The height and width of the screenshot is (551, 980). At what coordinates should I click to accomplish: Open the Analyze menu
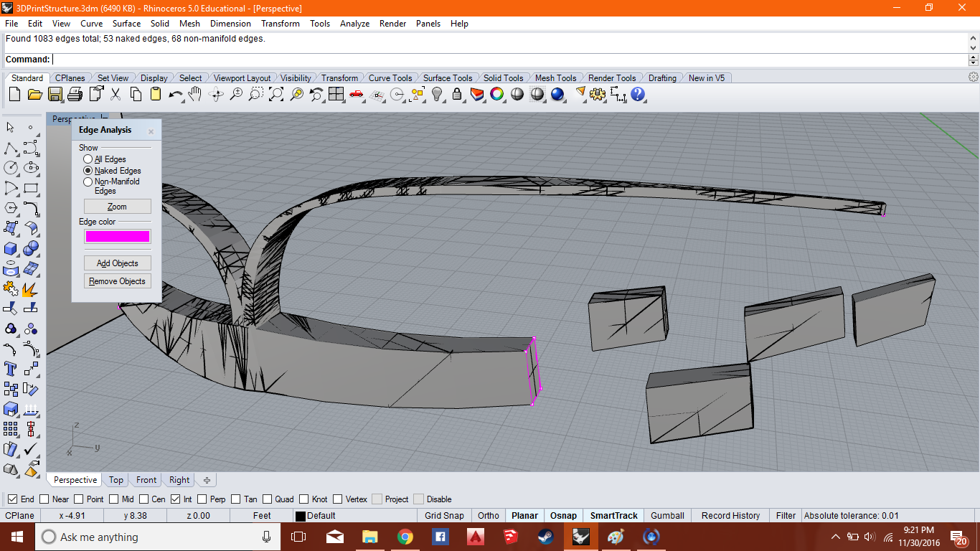point(354,24)
